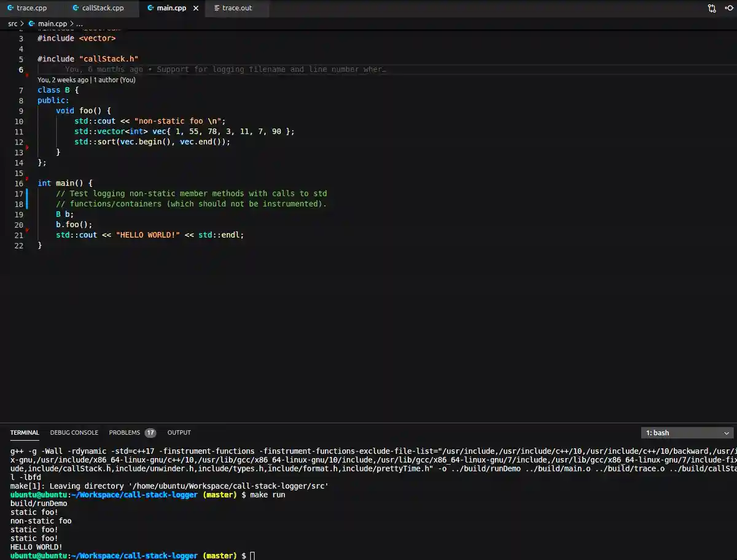Click the circular-arrow icon at top right

[x=730, y=8]
